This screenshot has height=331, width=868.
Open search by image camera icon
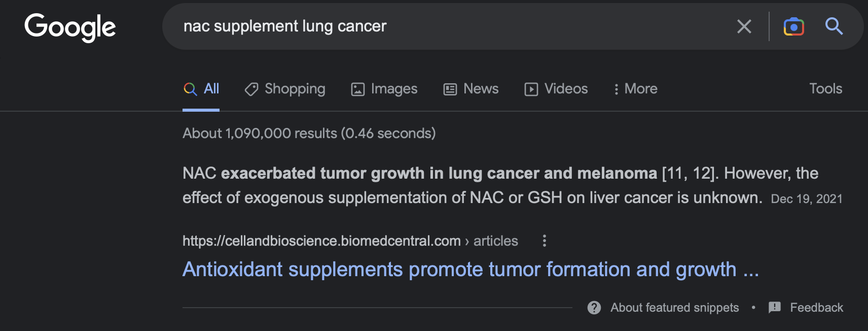(793, 26)
